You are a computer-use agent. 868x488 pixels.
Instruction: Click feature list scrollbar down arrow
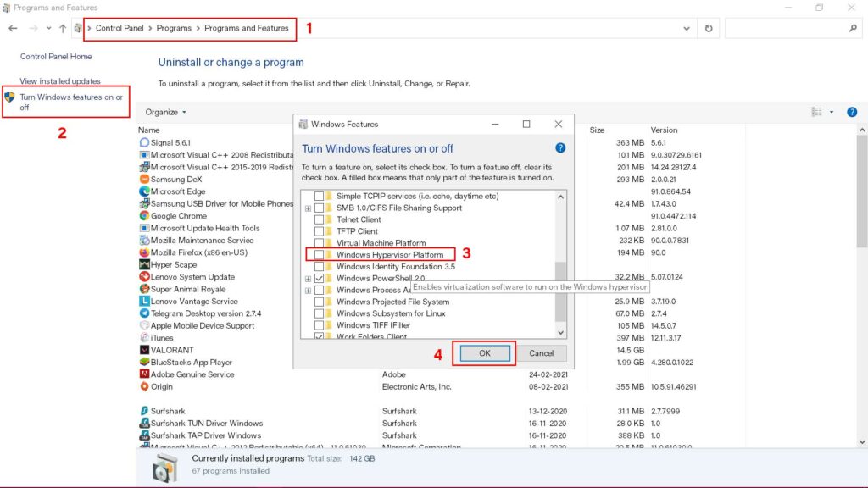tap(561, 332)
